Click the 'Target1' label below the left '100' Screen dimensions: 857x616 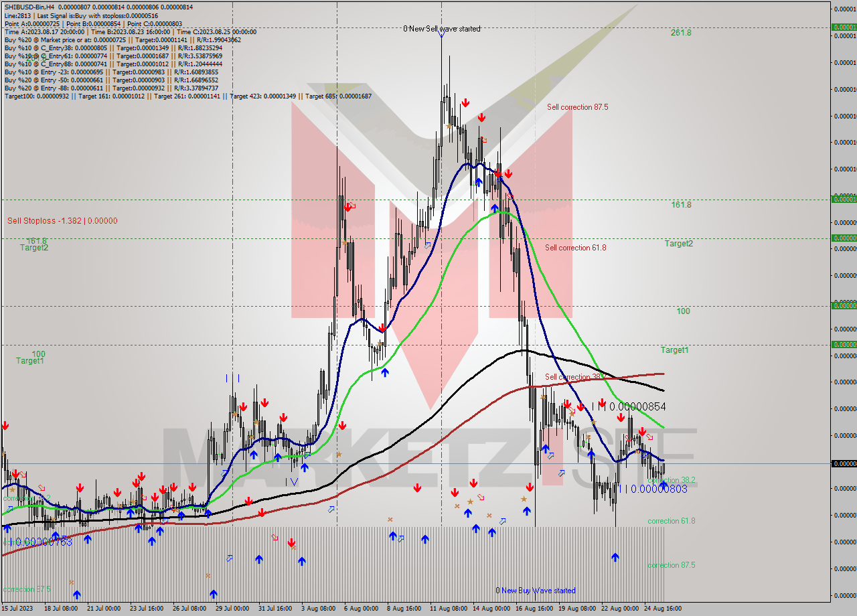pyautogui.click(x=30, y=361)
